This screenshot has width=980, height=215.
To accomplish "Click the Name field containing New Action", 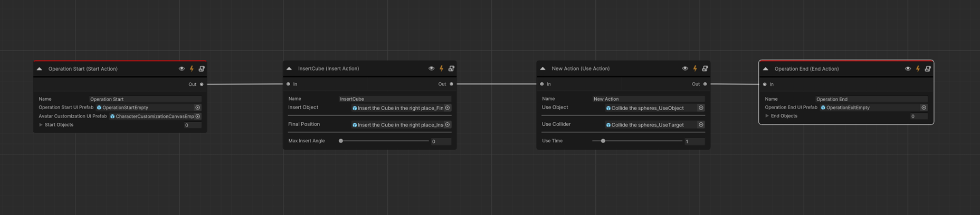I will click(x=648, y=99).
